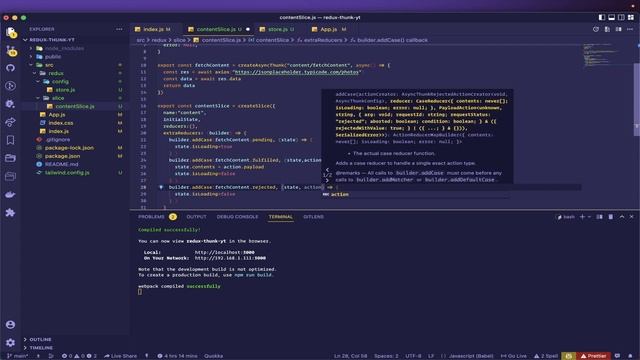This screenshot has height=360, width=640.
Task: Open Customize Layout icon in title bar
Action: tap(631, 17)
